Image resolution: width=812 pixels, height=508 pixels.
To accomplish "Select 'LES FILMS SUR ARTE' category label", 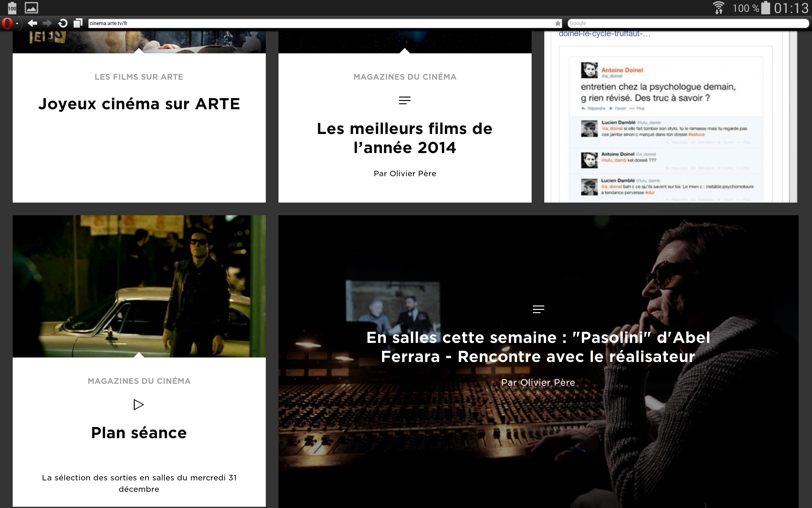I will [x=139, y=77].
